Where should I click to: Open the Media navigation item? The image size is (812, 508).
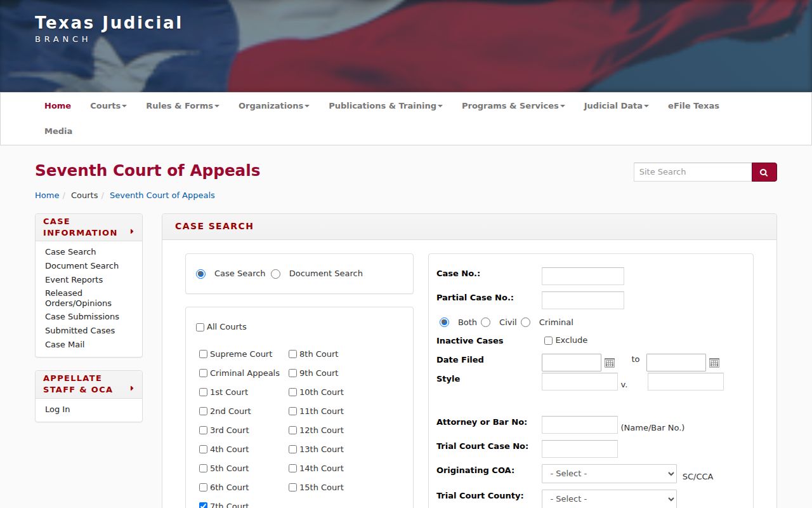tap(58, 131)
